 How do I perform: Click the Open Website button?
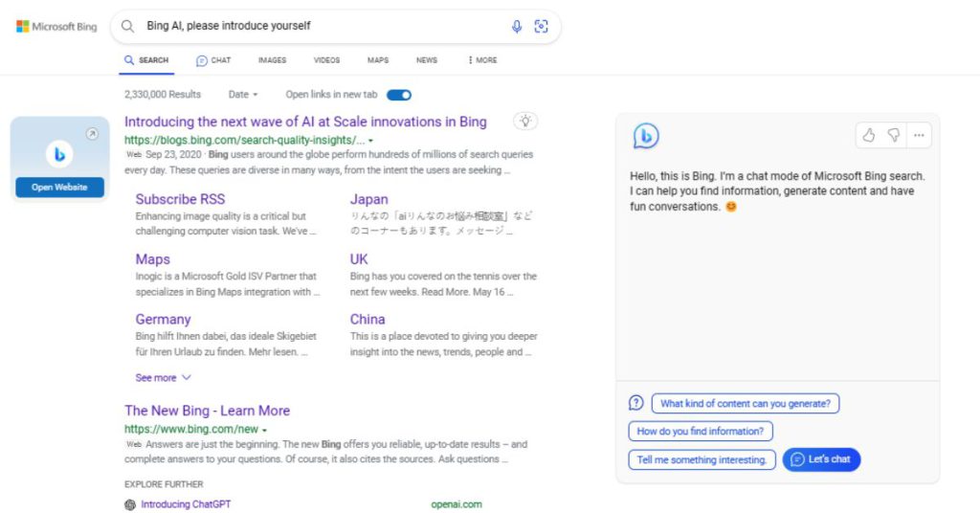pos(60,187)
